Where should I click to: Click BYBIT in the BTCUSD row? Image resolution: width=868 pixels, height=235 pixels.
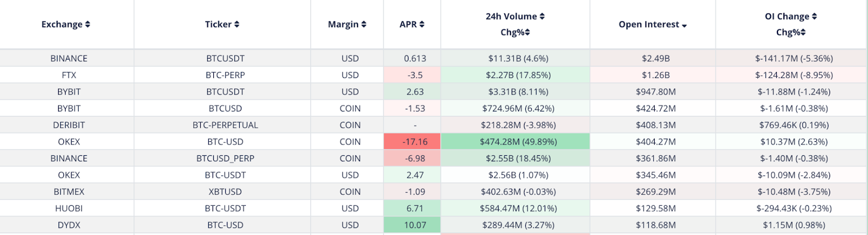(x=69, y=108)
